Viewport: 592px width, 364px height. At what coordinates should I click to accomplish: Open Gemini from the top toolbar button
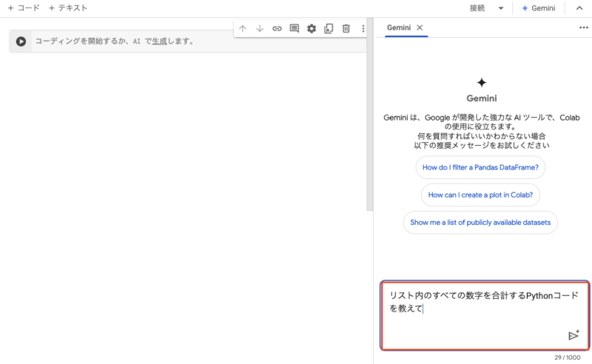pos(539,8)
